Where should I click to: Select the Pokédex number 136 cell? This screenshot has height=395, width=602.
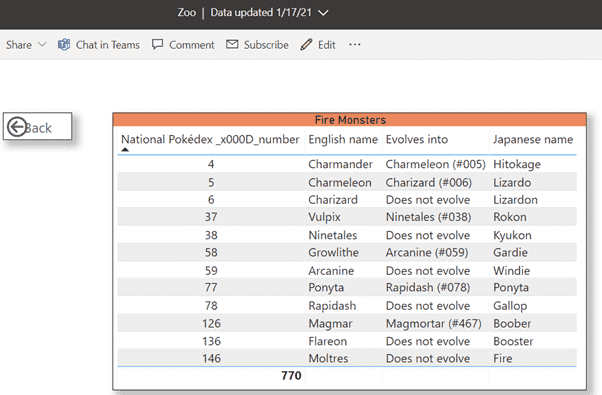pos(211,341)
